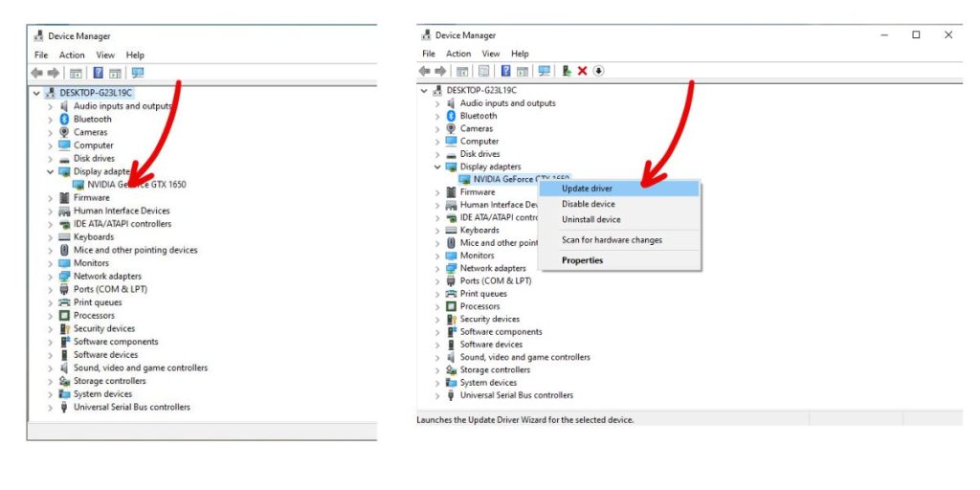Click the Processors chip icon in the left window's tree
Image resolution: width=980 pixels, height=490 pixels.
coord(64,315)
